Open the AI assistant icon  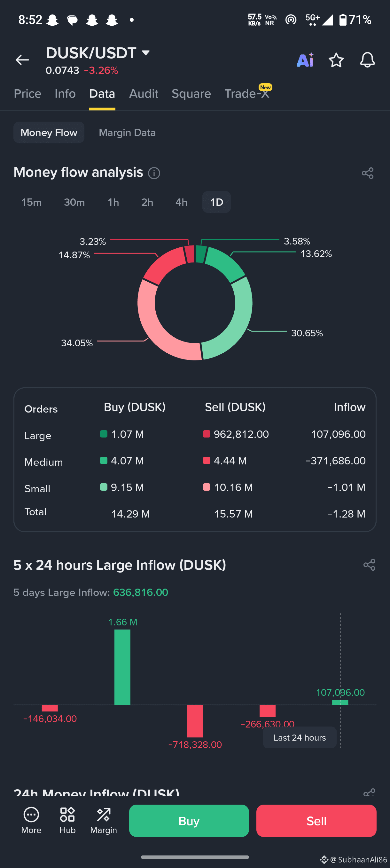coord(305,60)
